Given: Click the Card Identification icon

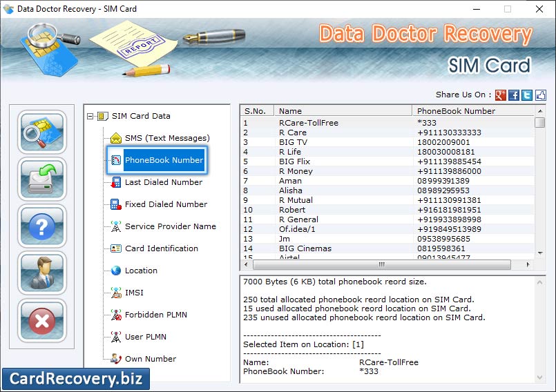Looking at the screenshot, I should [116, 248].
